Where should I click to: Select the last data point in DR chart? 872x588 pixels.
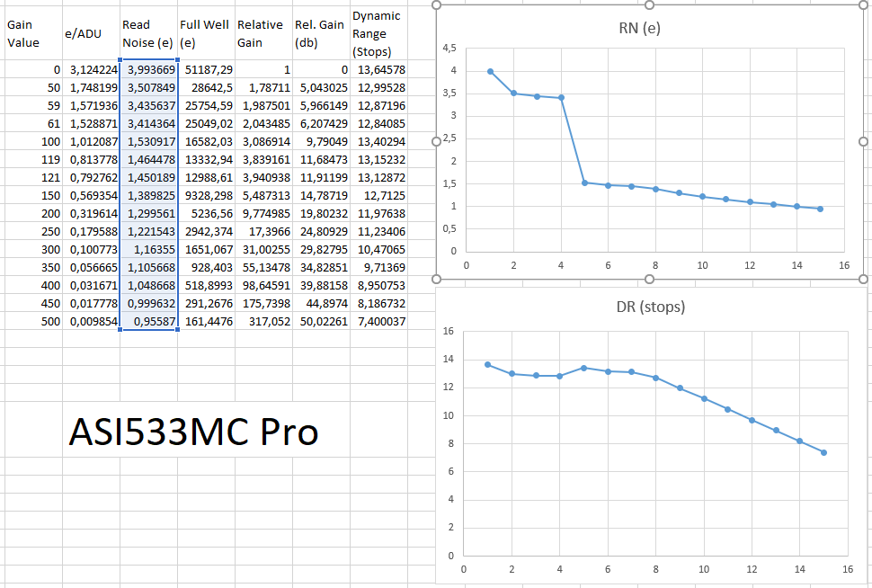click(x=823, y=452)
